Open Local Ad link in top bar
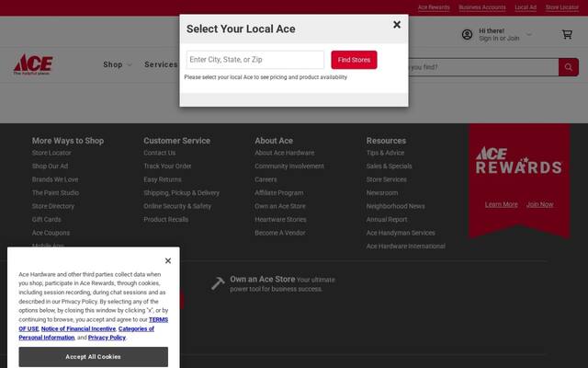This screenshot has width=588, height=368. [x=526, y=7]
